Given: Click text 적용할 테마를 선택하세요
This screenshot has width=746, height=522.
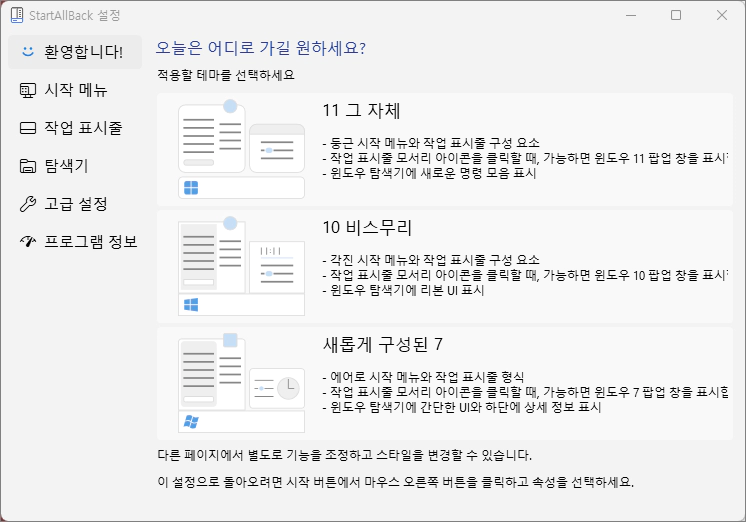Looking at the screenshot, I should (x=226, y=75).
